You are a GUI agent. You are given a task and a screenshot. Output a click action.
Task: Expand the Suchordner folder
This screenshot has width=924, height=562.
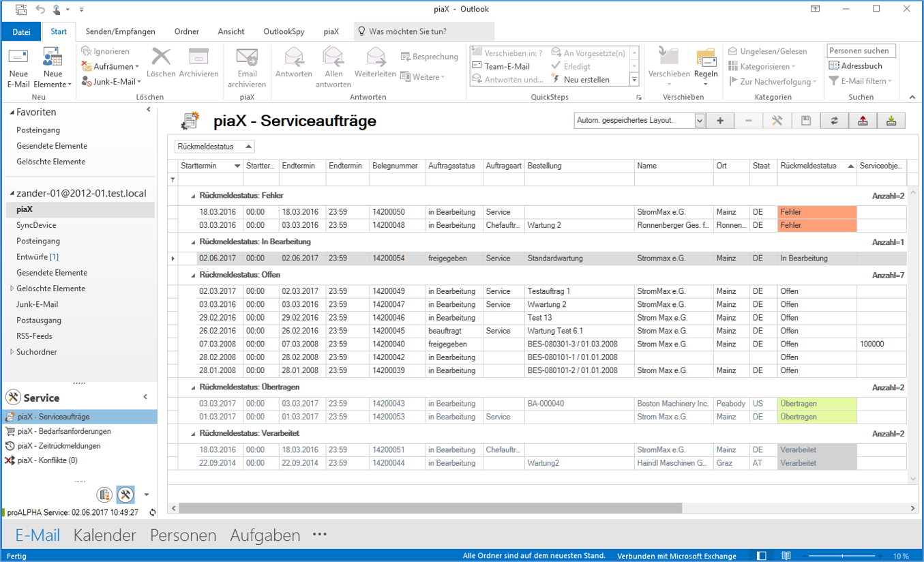point(12,352)
